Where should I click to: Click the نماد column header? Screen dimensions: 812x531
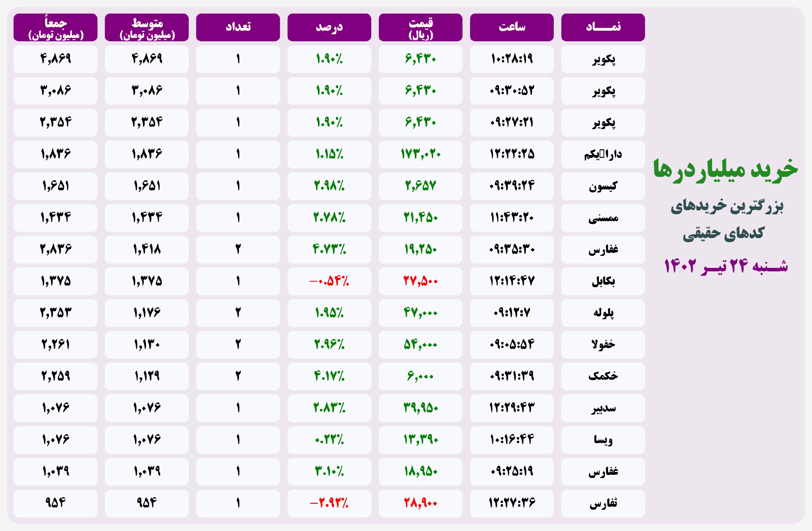click(x=603, y=27)
